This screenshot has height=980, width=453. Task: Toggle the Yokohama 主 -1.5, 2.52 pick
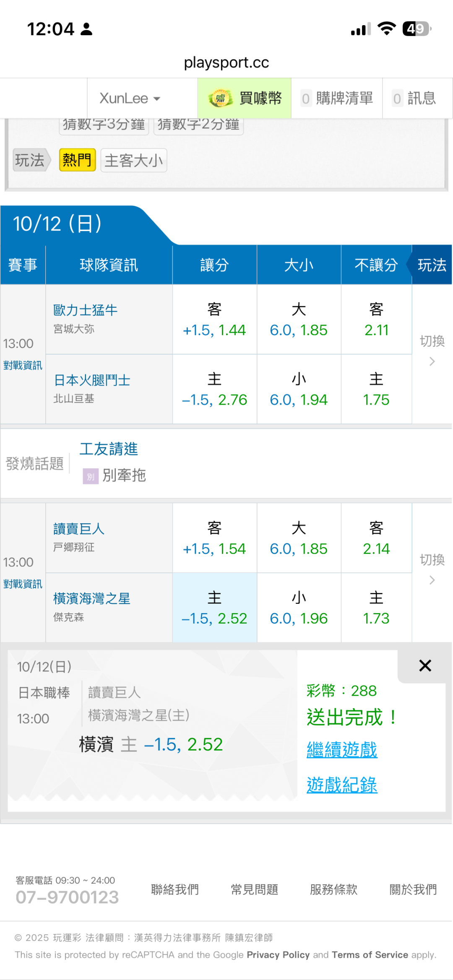click(214, 608)
